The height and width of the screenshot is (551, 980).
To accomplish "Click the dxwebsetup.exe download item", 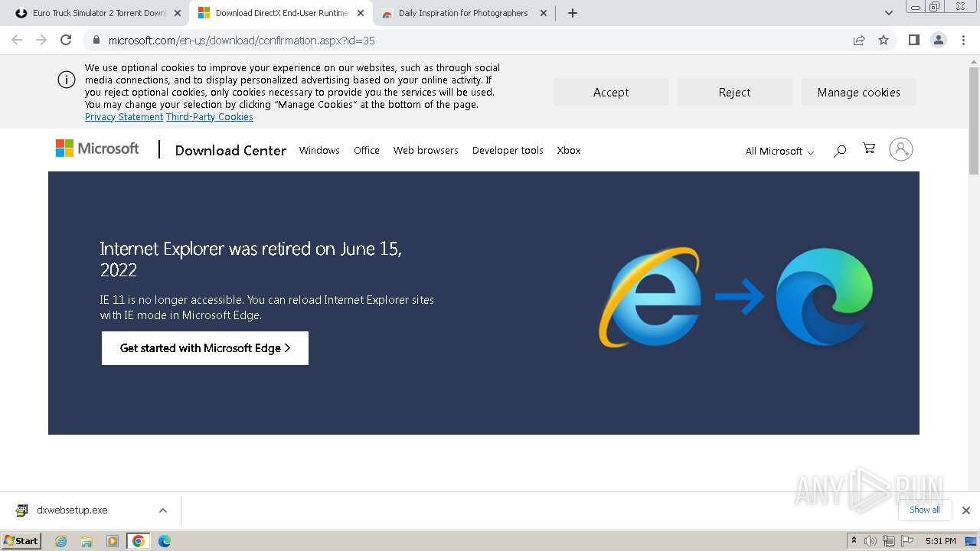I will pyautogui.click(x=72, y=510).
